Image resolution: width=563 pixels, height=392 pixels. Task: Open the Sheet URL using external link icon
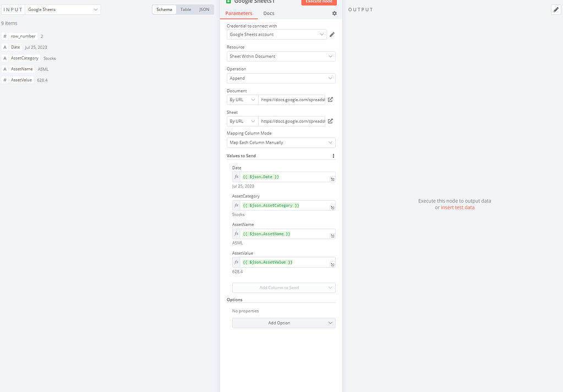pyautogui.click(x=330, y=121)
